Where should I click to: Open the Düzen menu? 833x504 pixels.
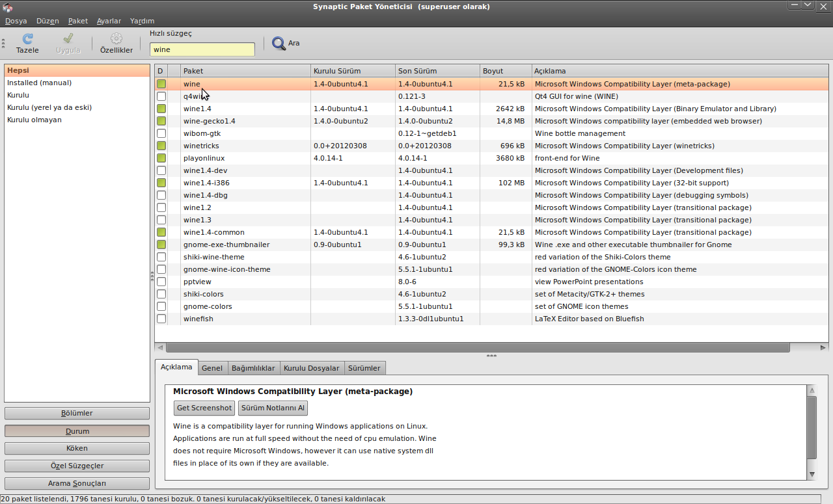point(48,21)
